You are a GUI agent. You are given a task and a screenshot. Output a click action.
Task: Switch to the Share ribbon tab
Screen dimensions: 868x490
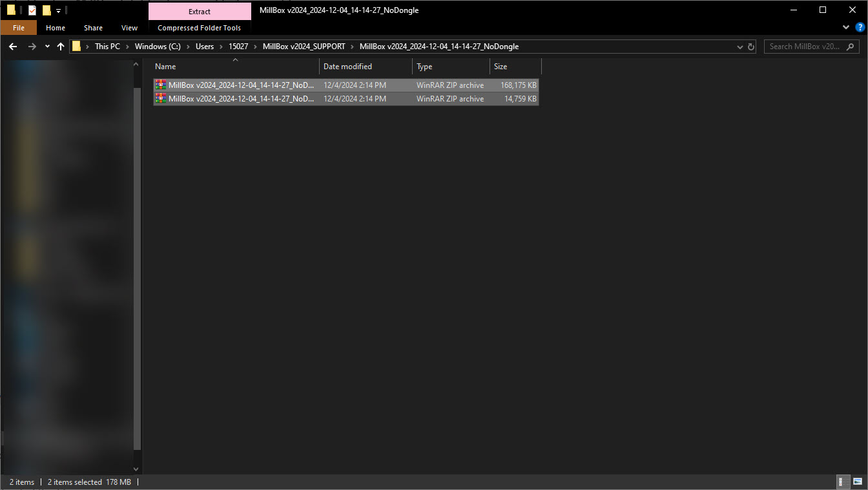coord(93,28)
